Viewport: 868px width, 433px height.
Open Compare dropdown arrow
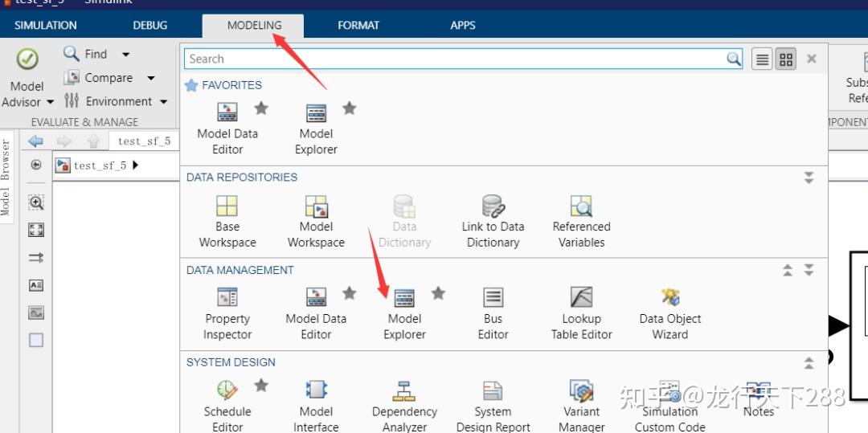click(x=151, y=79)
